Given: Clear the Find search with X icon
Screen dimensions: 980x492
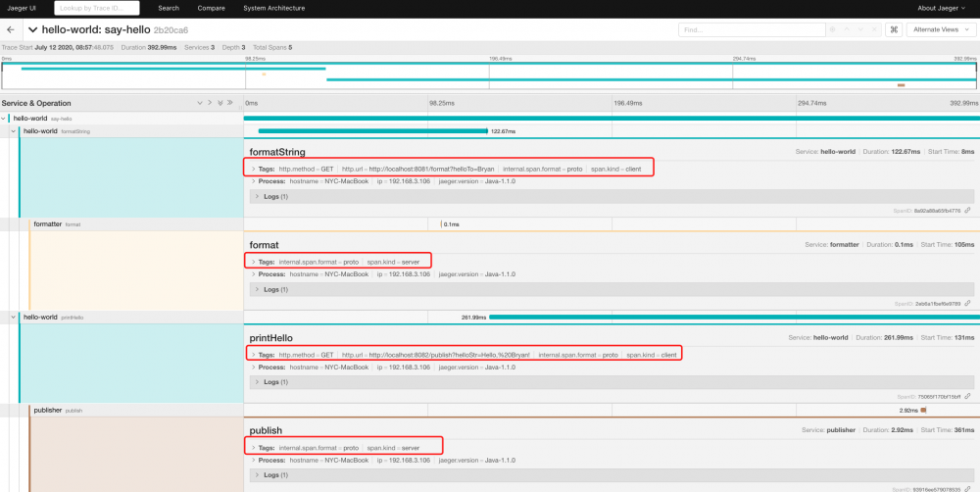Looking at the screenshot, I should pyautogui.click(x=874, y=29).
